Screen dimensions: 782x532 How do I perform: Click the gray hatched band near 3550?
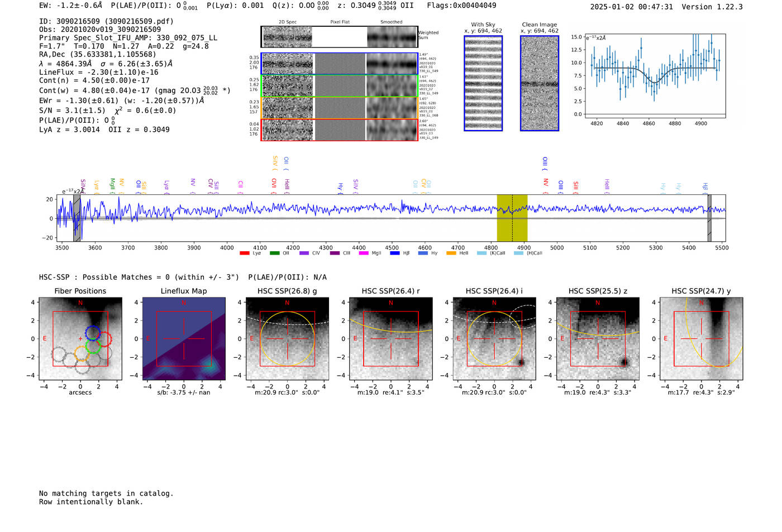coord(77,218)
